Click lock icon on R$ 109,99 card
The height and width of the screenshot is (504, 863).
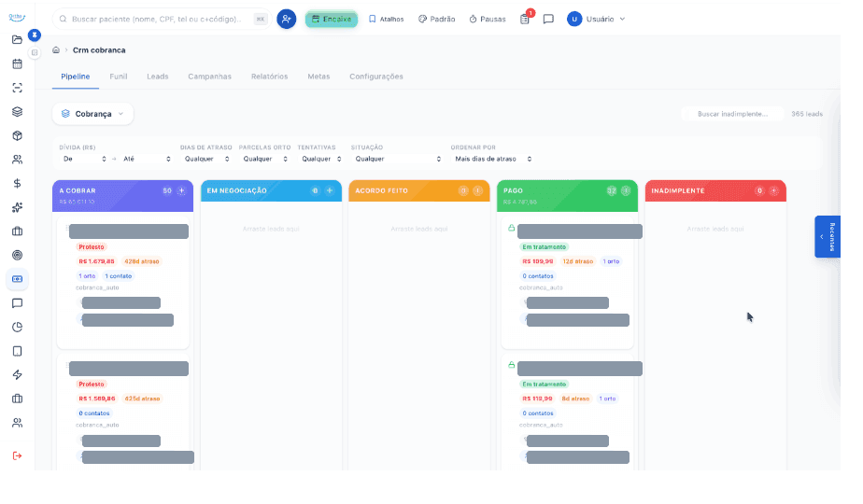511,228
